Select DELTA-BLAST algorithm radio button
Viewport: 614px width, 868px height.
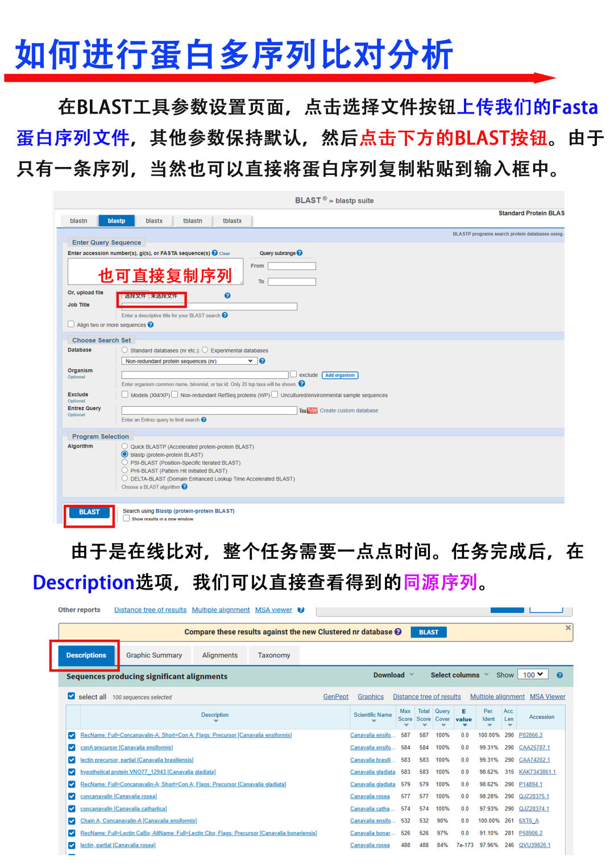point(125,478)
